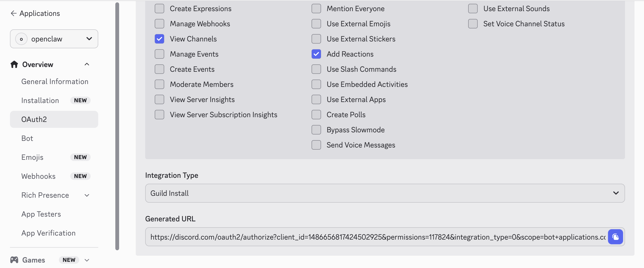The width and height of the screenshot is (644, 268).
Task: Switch to the Bot page
Action: (x=27, y=138)
